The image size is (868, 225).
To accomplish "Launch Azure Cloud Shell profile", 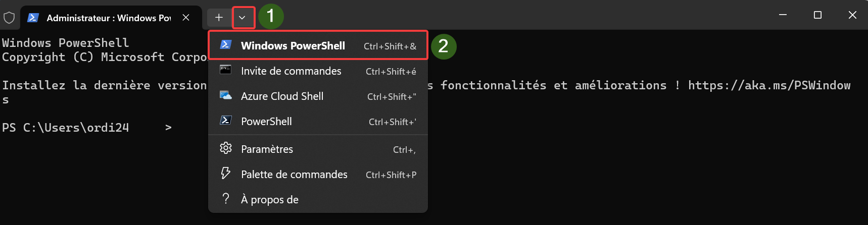I will 318,96.
